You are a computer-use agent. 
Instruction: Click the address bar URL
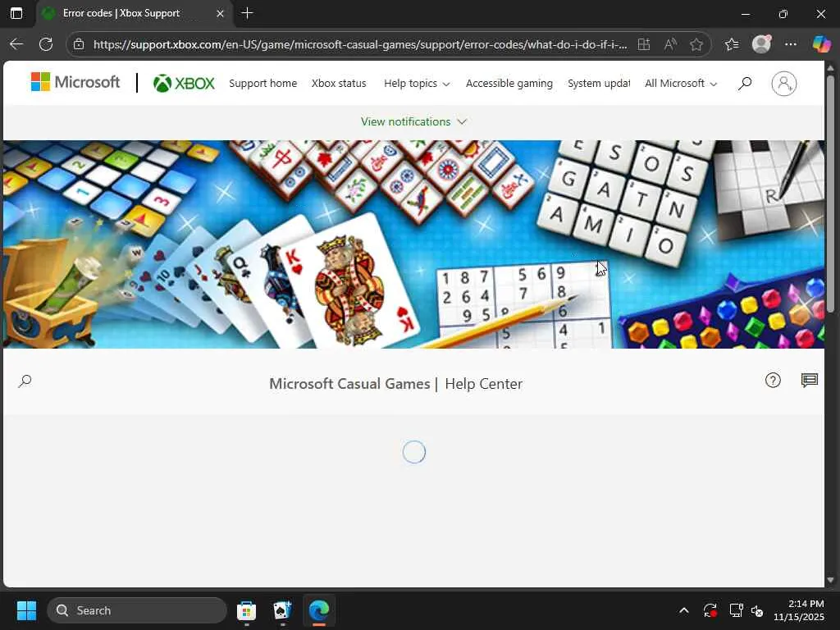pos(360,44)
